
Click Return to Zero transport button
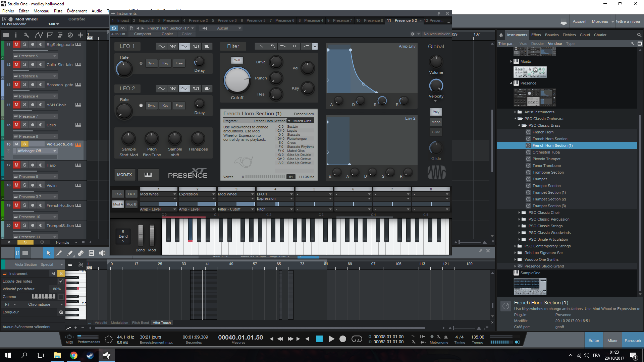click(307, 339)
